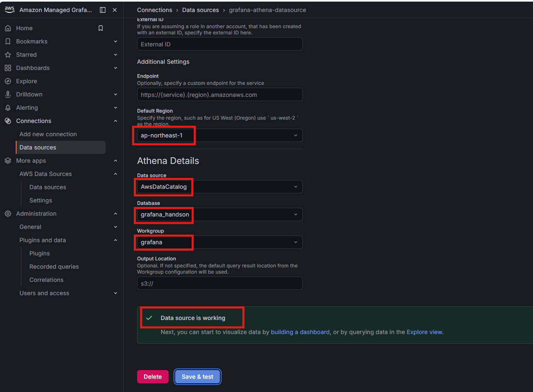Open the Explore page
Image resolution: width=533 pixels, height=392 pixels.
coord(27,81)
